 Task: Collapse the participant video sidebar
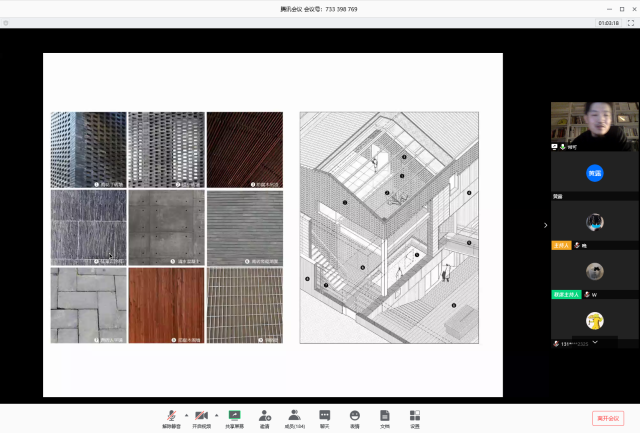click(x=545, y=225)
